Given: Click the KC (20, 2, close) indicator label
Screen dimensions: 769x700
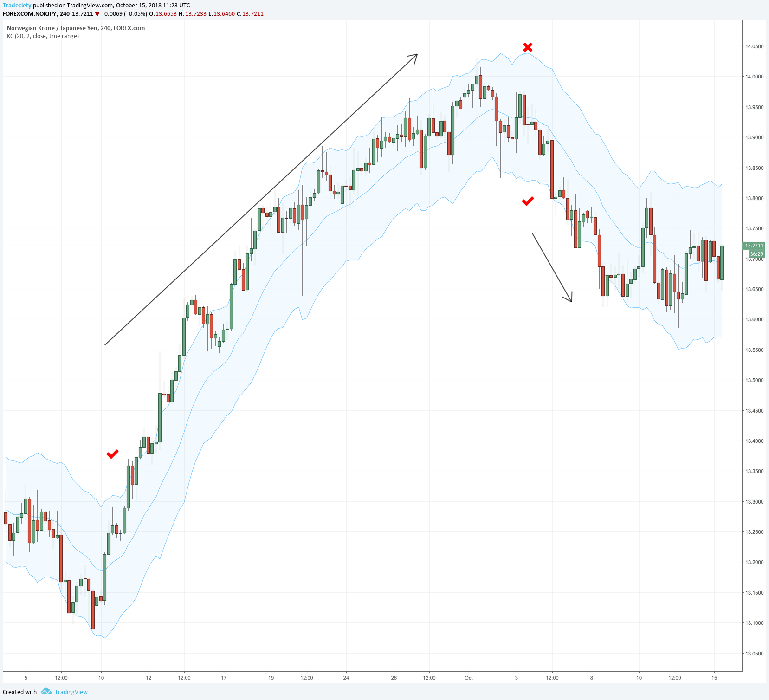Looking at the screenshot, I should tap(43, 36).
